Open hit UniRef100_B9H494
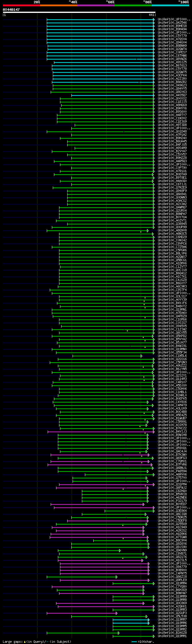 coord(172,29)
